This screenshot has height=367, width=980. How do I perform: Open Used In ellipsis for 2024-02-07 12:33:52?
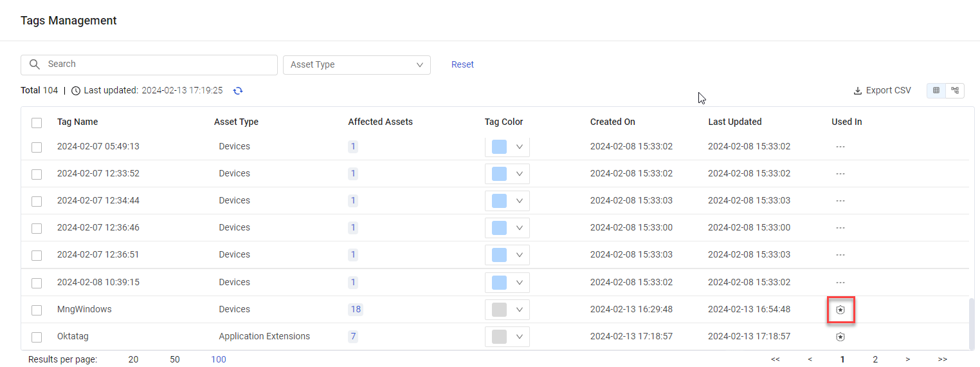(840, 174)
